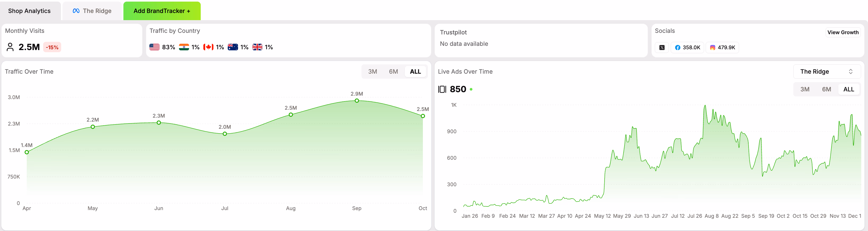Click the United States flag icon
868x231 pixels.
point(154,47)
